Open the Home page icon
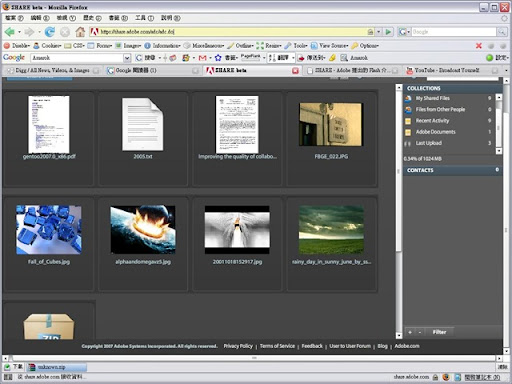This screenshot has height=384, width=512. pos(80,32)
